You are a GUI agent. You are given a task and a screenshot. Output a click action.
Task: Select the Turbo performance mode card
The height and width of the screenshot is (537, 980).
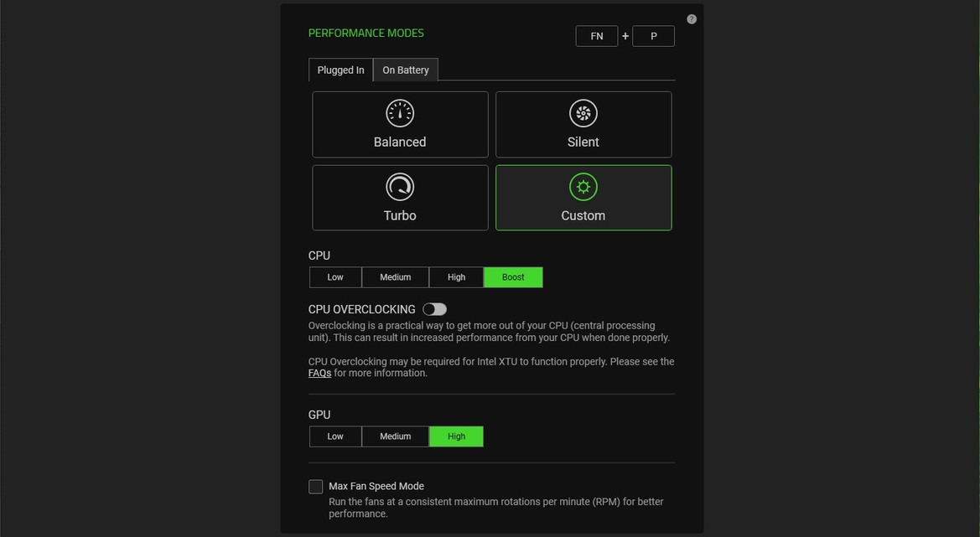pyautogui.click(x=400, y=198)
